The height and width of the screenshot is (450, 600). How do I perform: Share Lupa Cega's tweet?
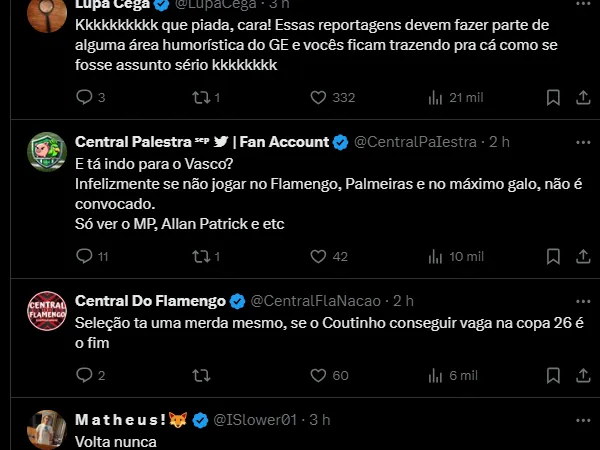(580, 97)
